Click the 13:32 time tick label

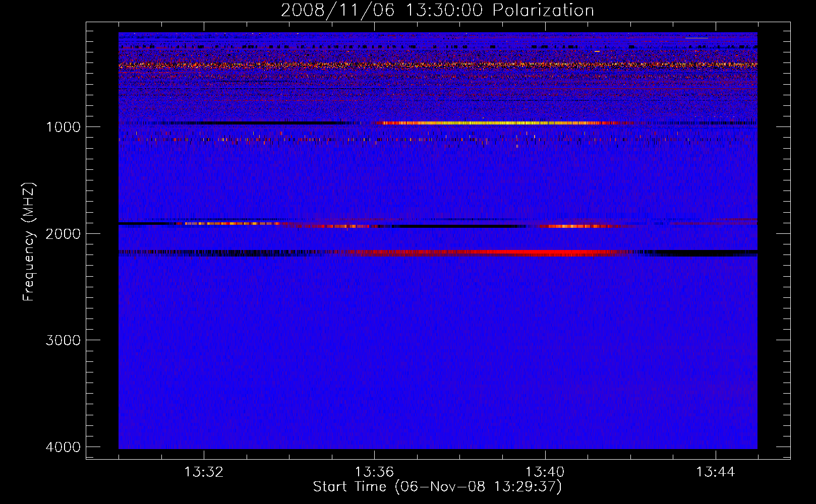[204, 472]
